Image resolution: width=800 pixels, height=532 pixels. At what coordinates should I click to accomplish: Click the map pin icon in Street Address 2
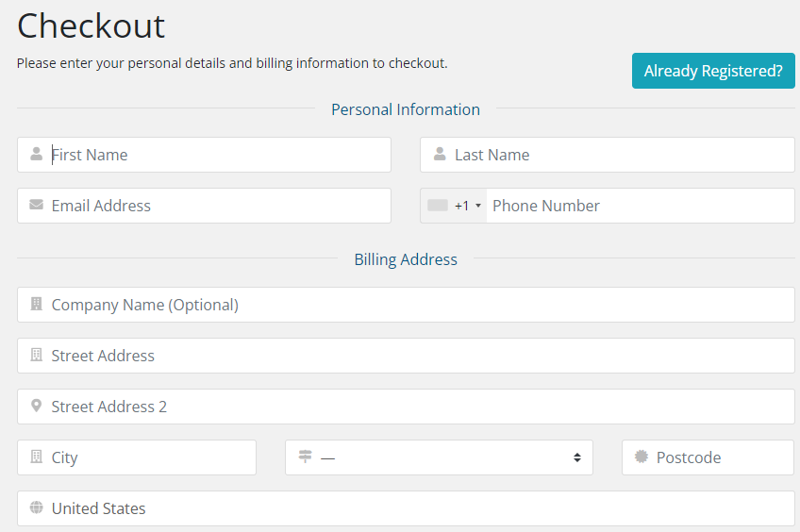tap(36, 407)
